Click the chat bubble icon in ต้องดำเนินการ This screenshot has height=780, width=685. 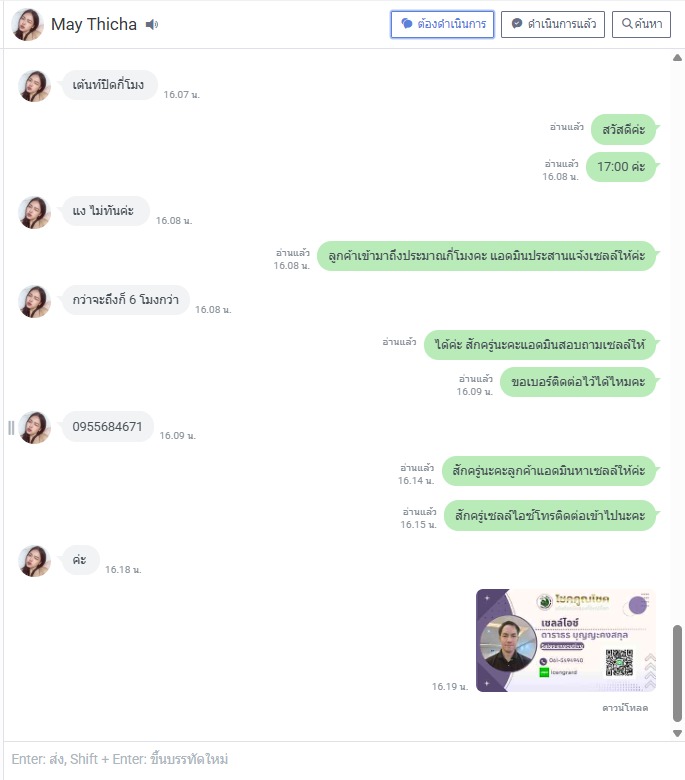pyautogui.click(x=407, y=23)
